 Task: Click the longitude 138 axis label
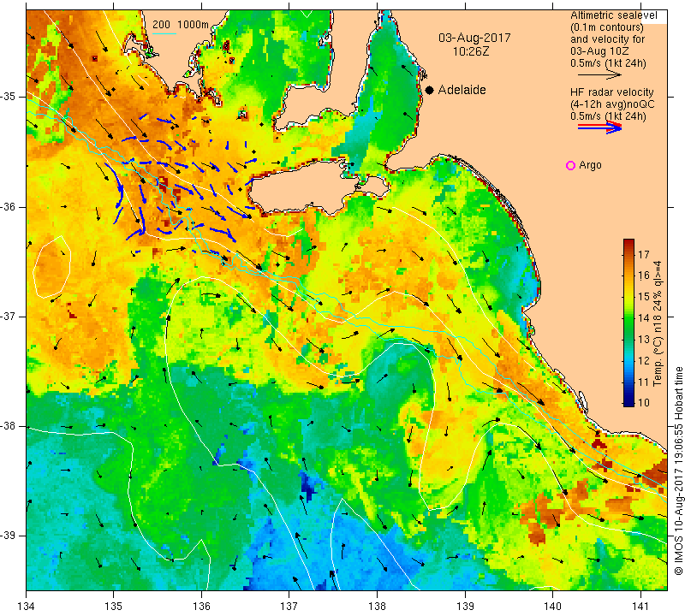(377, 607)
